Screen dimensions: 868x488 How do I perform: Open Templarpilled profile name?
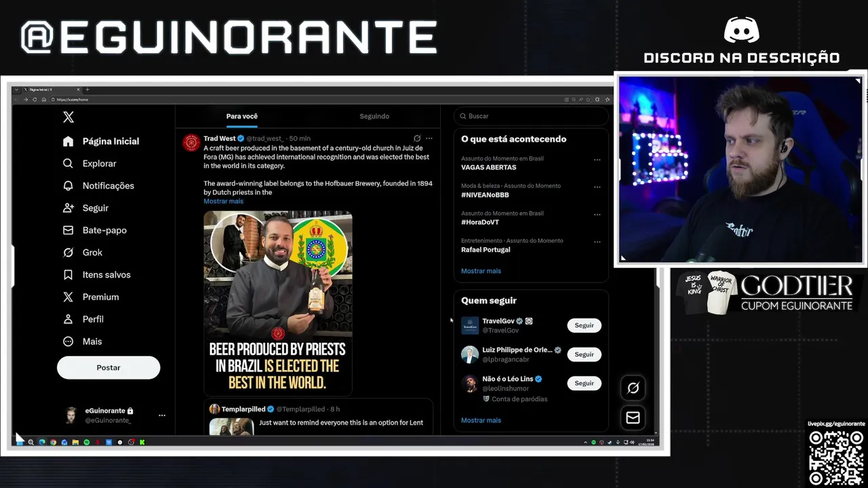[x=243, y=409]
